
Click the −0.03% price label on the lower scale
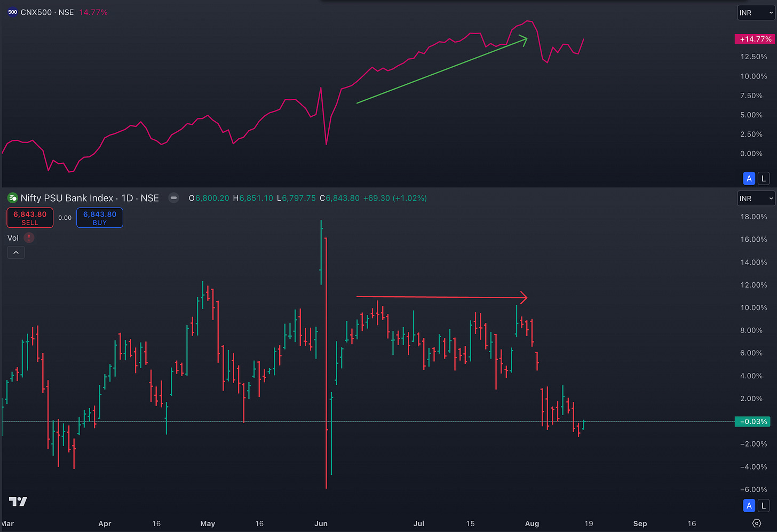coord(752,422)
